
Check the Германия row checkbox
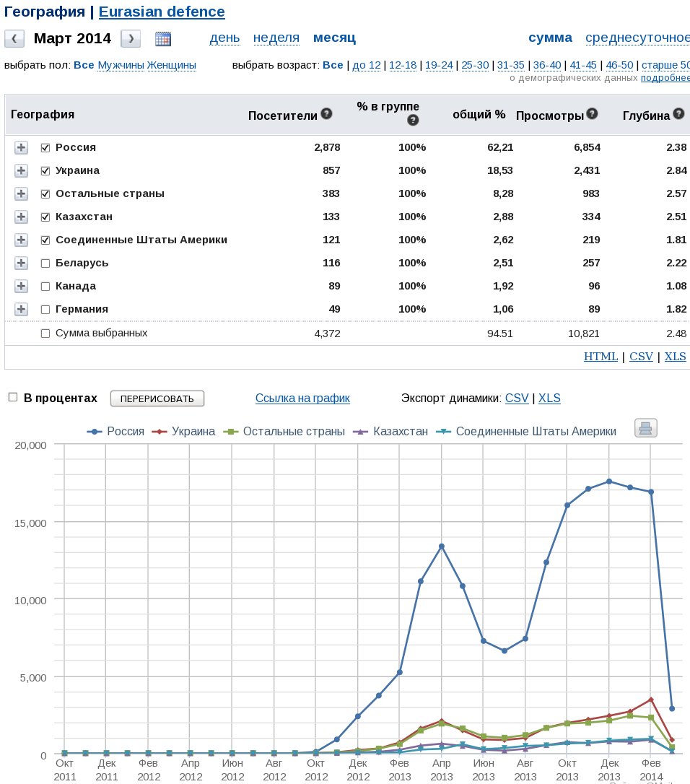point(45,310)
